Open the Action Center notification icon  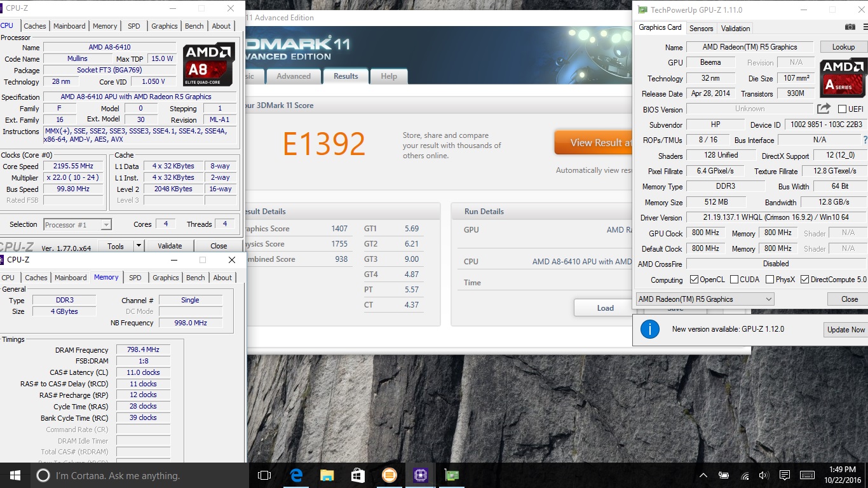[x=785, y=475]
